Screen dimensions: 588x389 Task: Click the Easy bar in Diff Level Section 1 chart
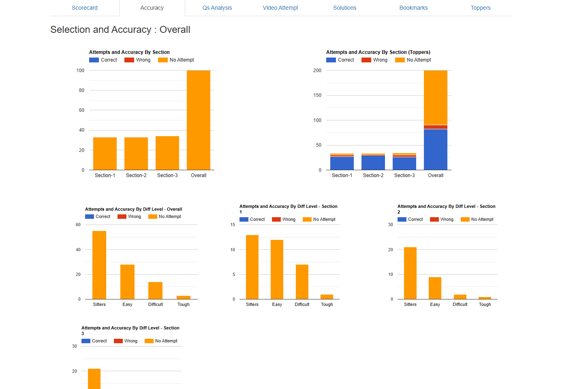[277, 269]
